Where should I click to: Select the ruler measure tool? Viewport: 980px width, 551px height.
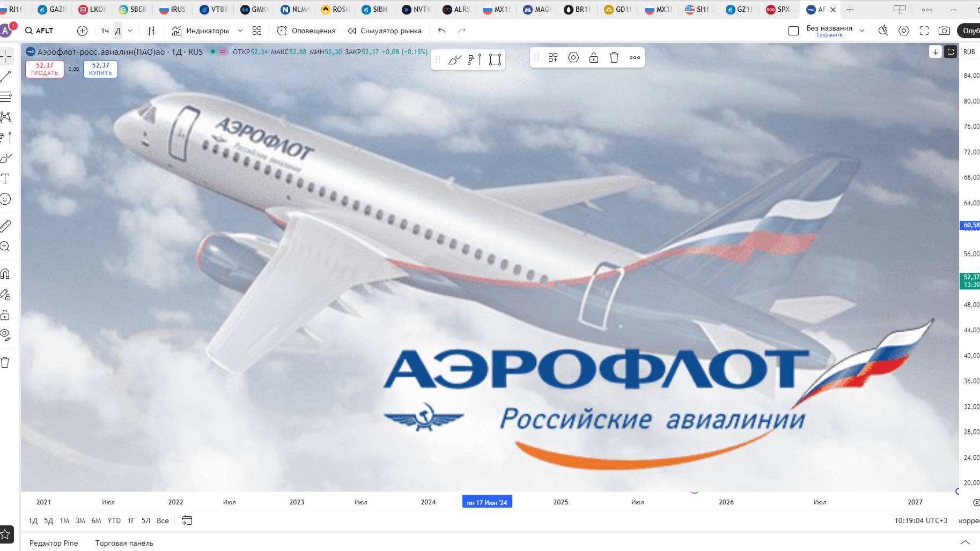coord(5,226)
